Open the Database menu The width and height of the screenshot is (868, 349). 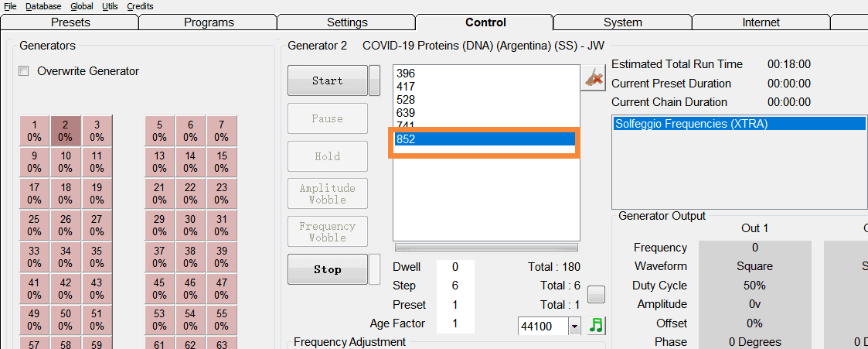point(43,6)
